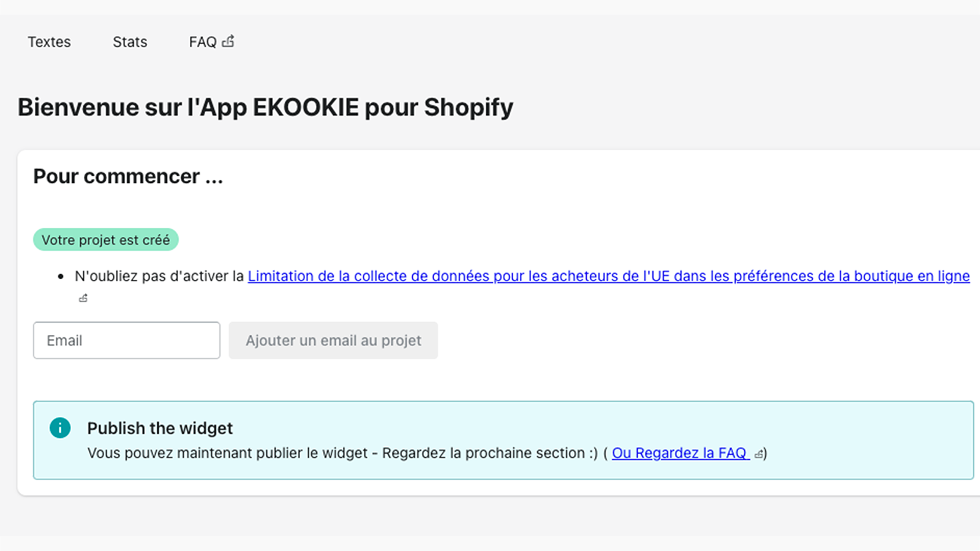Click the Votre projet est créé badge
Screen dimensions: 980x551
tap(106, 240)
